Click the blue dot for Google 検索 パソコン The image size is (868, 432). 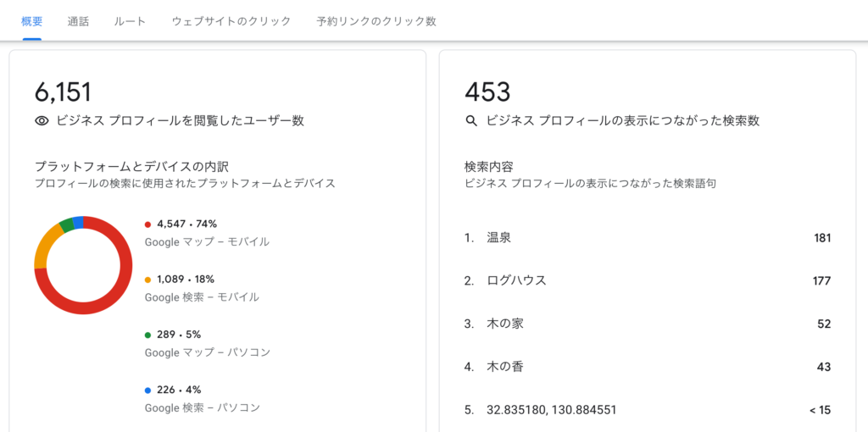tap(147, 390)
